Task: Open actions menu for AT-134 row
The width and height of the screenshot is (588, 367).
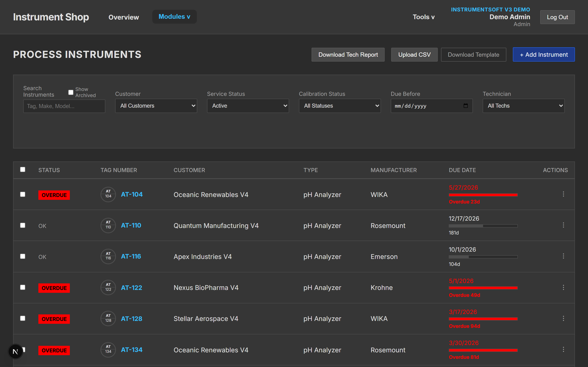Action: tap(563, 349)
